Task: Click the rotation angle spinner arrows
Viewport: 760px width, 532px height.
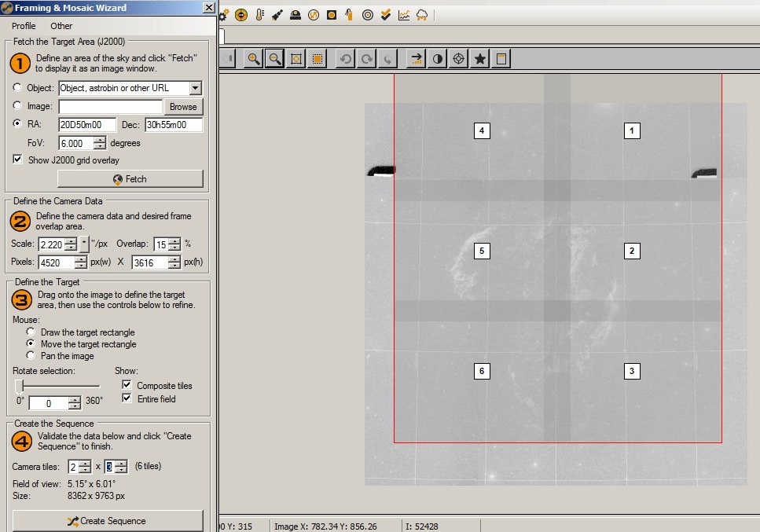Action: pos(75,403)
